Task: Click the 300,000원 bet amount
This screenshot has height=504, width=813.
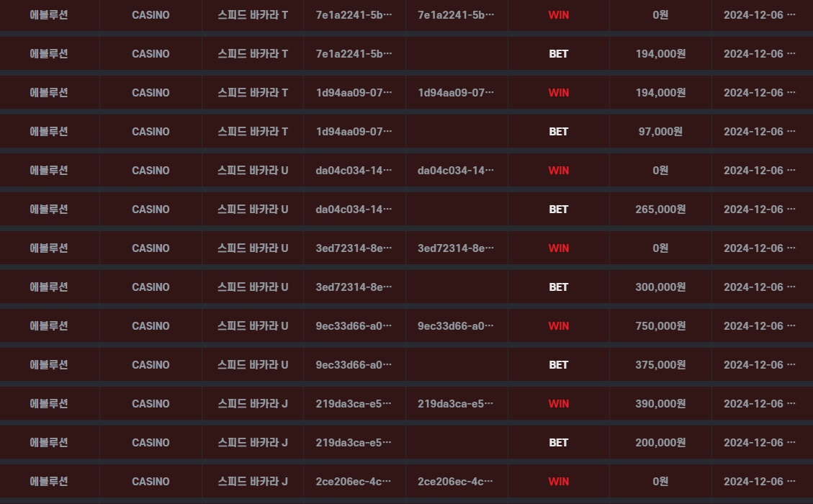Action: pyautogui.click(x=660, y=287)
